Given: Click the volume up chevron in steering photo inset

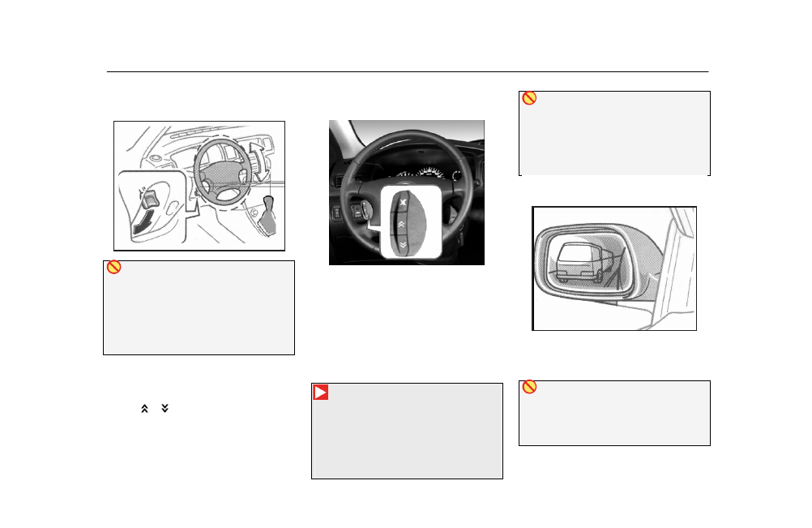Looking at the screenshot, I should click(402, 224).
